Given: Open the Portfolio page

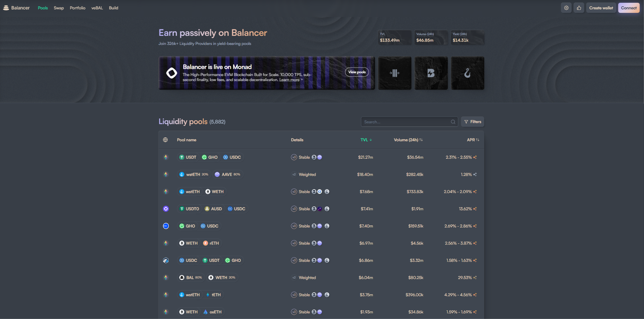Looking at the screenshot, I should pyautogui.click(x=78, y=8).
